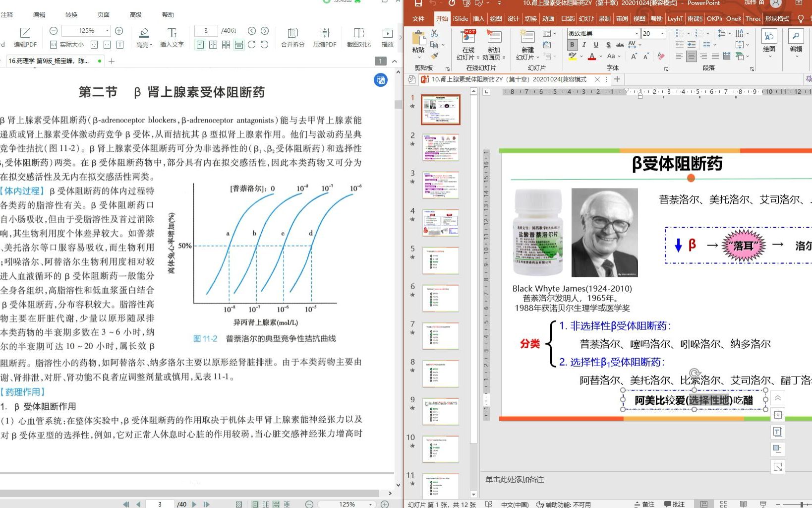Toggle bold formatting on selected text

(x=572, y=45)
